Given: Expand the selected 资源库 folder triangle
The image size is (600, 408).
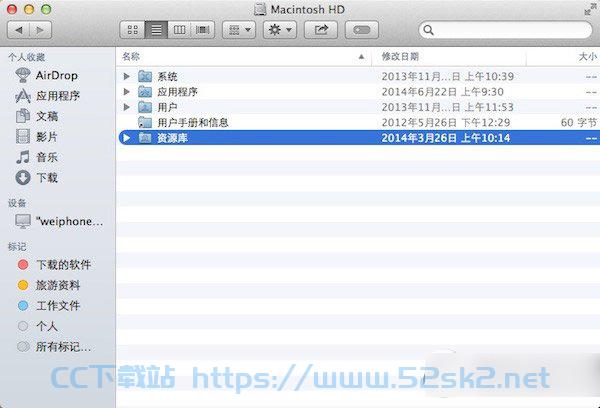Looking at the screenshot, I should (126, 138).
